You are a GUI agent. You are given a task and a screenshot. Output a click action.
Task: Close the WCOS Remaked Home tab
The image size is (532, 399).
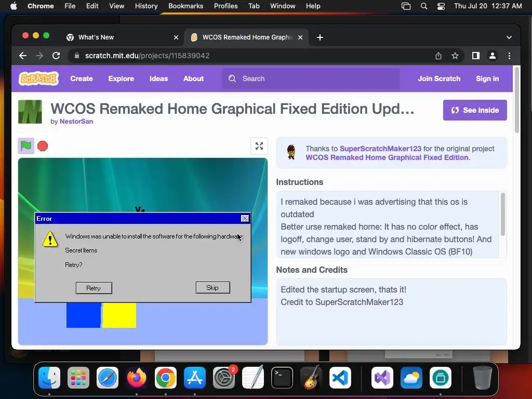point(300,37)
